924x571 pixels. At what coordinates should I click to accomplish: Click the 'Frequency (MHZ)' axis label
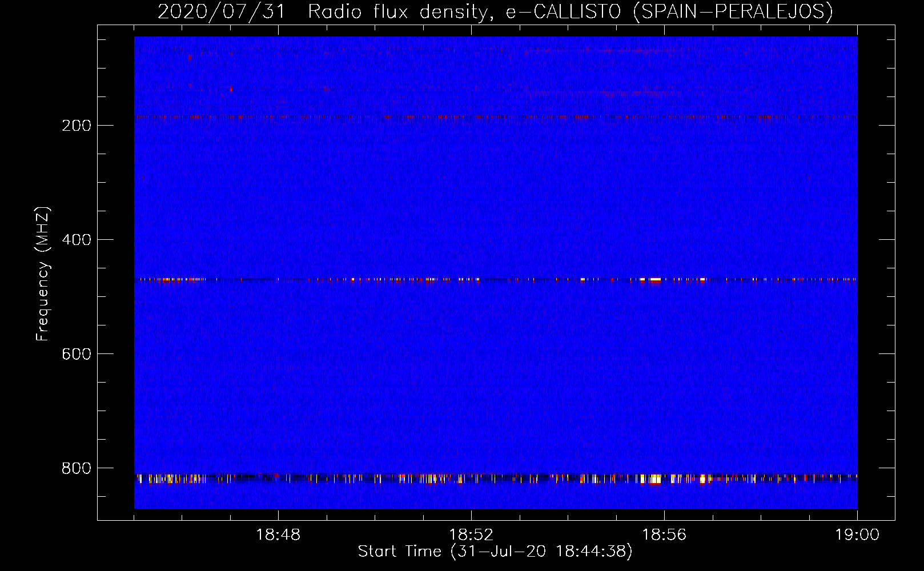[43, 274]
